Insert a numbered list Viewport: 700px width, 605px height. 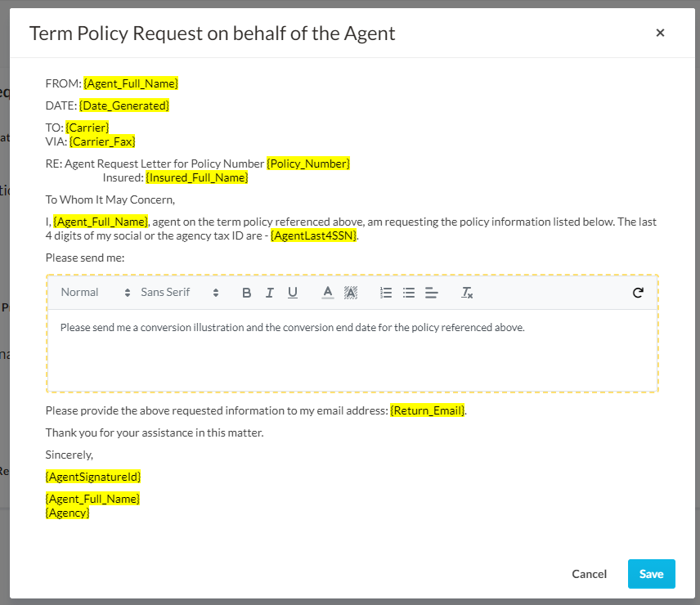385,292
